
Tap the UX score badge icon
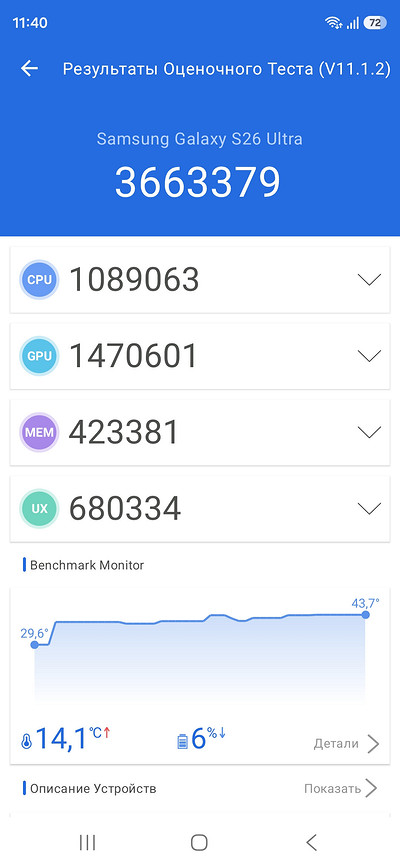click(39, 508)
